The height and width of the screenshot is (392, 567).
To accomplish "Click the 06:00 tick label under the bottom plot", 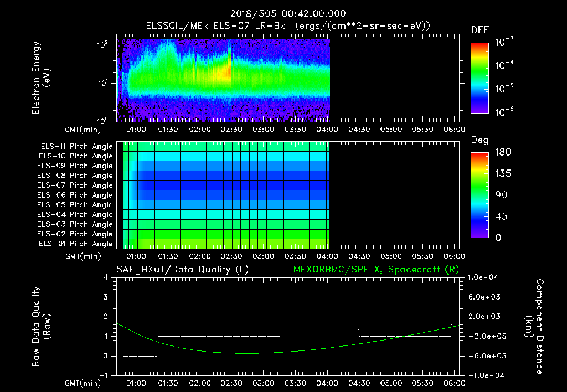I will (x=454, y=383).
